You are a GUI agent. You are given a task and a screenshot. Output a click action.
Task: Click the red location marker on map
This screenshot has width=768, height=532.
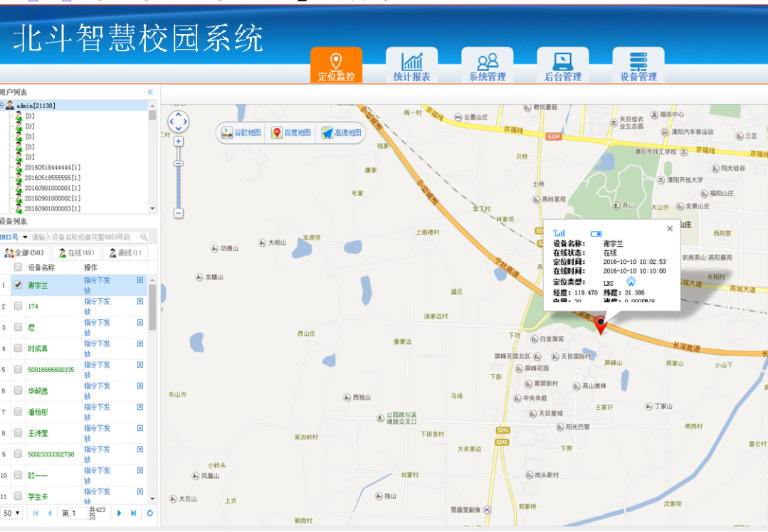click(x=601, y=325)
